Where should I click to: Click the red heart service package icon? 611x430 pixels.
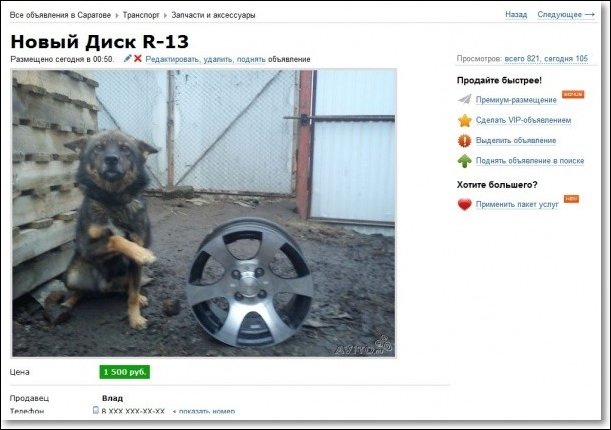(464, 204)
